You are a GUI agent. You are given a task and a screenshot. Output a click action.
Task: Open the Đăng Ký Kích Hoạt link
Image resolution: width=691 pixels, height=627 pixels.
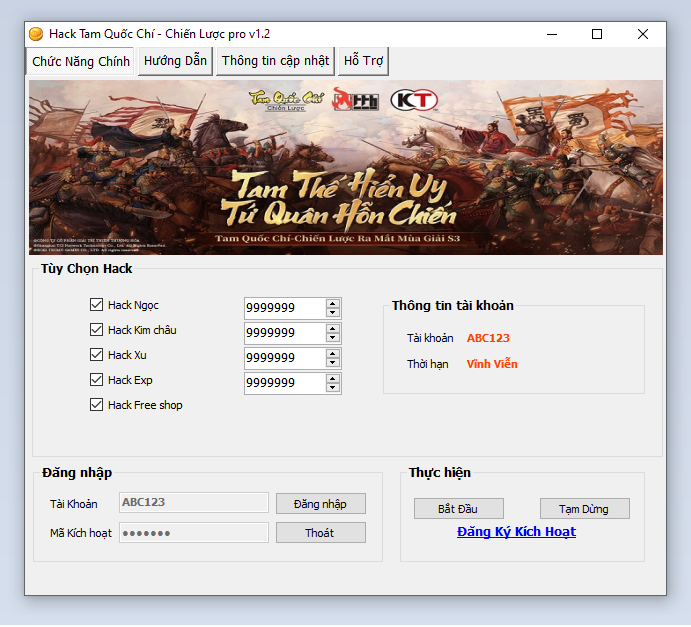[516, 532]
